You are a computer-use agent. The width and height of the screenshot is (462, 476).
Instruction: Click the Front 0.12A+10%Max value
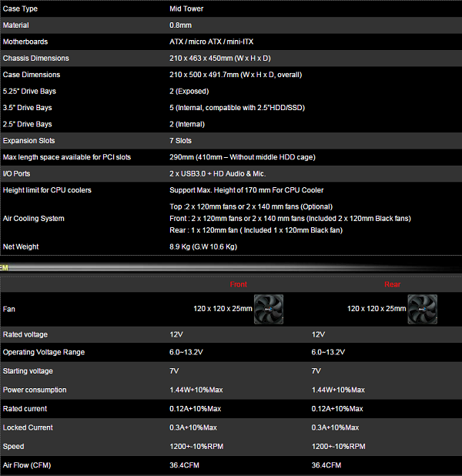[195, 409]
